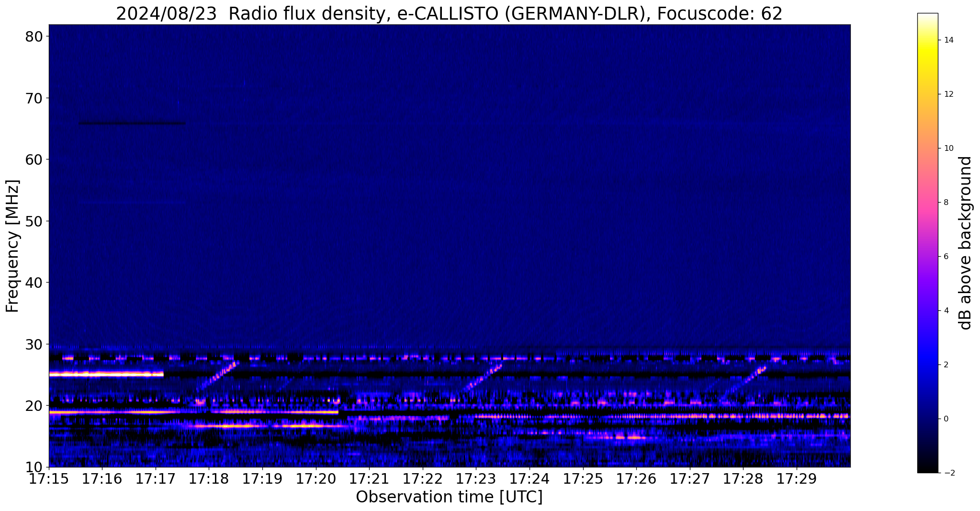The height and width of the screenshot is (511, 980).
Task: Click the 'Frequency [MHz]' axis label
Action: tap(12, 246)
